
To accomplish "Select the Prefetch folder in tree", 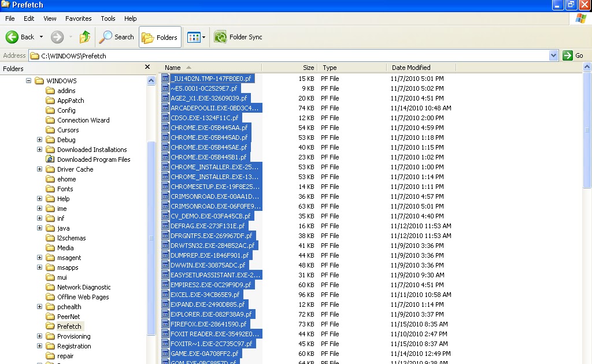I will coord(69,326).
